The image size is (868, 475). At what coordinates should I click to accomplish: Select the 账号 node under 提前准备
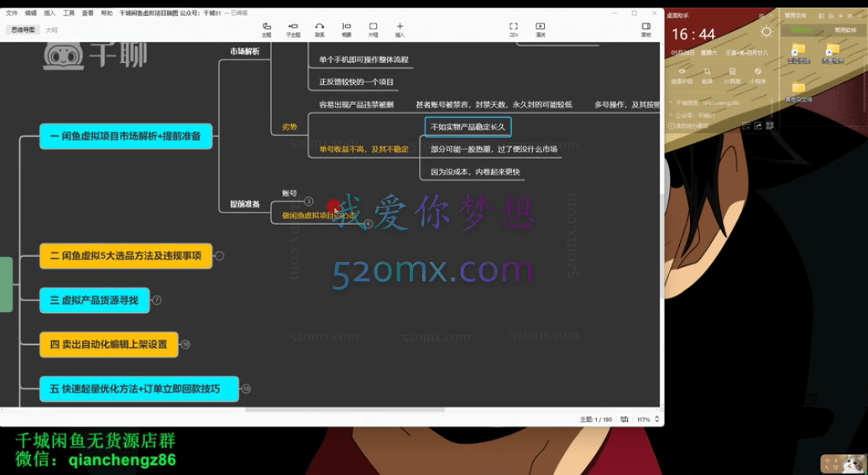point(290,193)
